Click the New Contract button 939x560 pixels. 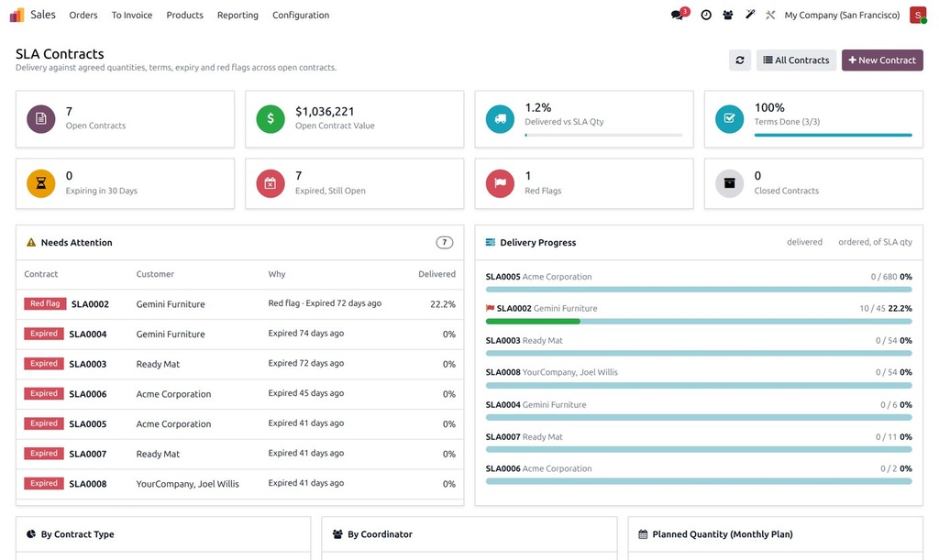tap(882, 60)
